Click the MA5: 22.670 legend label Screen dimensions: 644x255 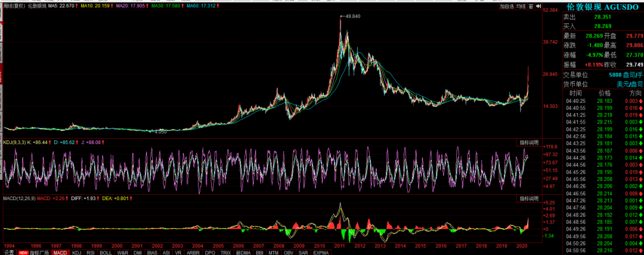(x=63, y=7)
